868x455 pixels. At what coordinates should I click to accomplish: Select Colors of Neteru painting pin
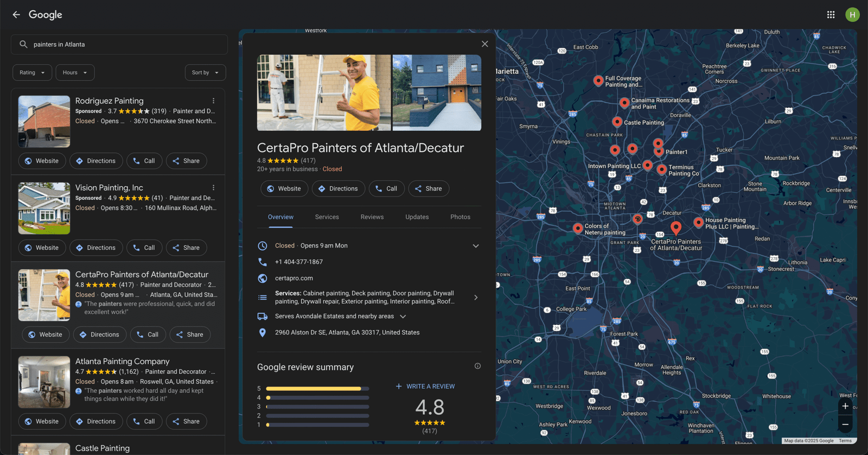(578, 228)
